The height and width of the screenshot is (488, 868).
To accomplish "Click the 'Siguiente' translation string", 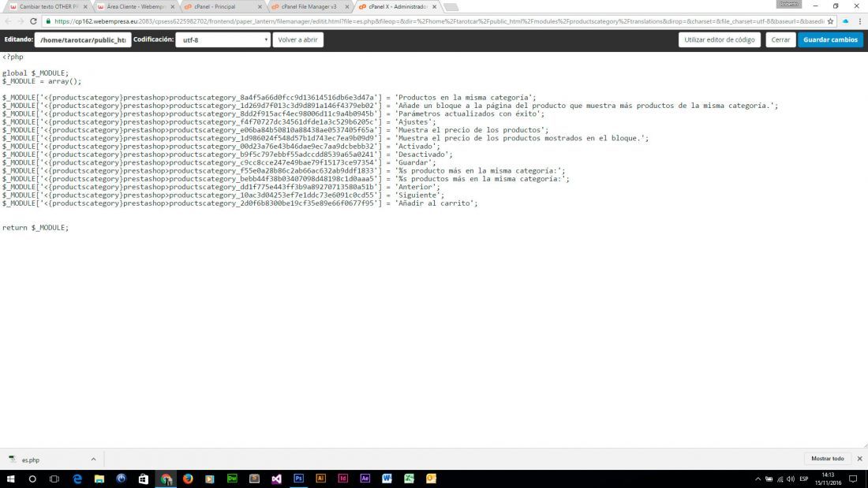I will pos(418,196).
